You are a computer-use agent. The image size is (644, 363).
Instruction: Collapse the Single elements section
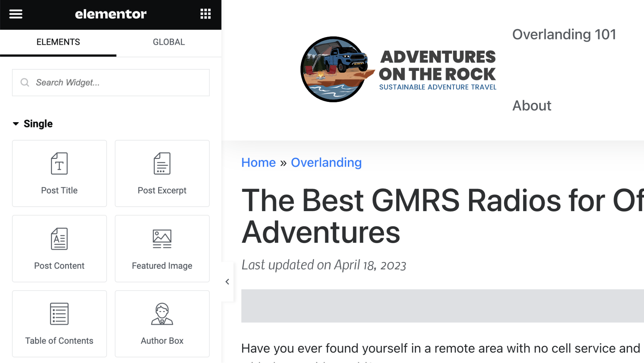tap(16, 123)
